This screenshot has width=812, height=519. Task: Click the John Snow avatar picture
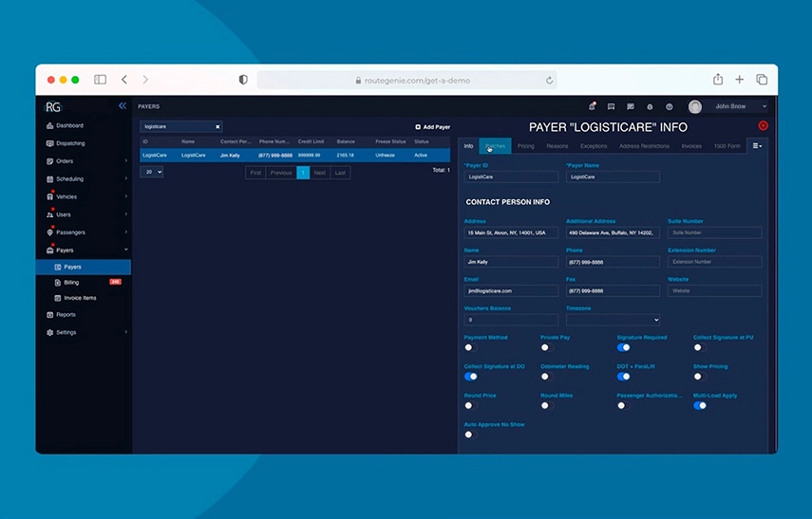coord(695,106)
